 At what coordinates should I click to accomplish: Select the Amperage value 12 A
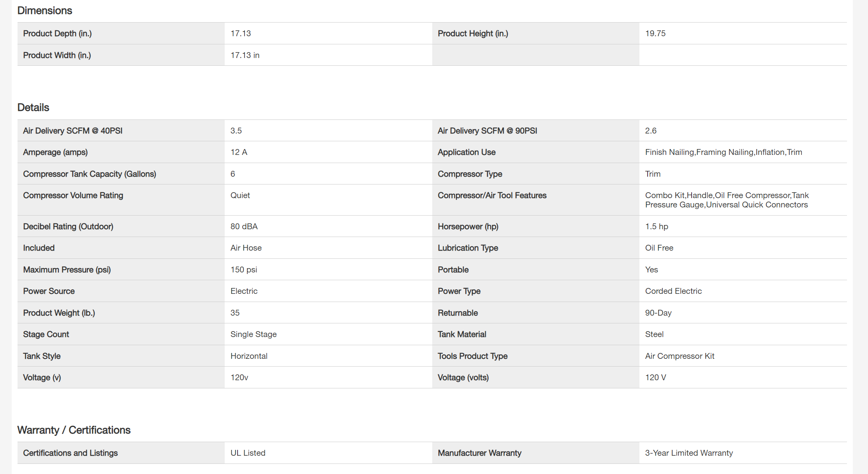[x=239, y=152]
